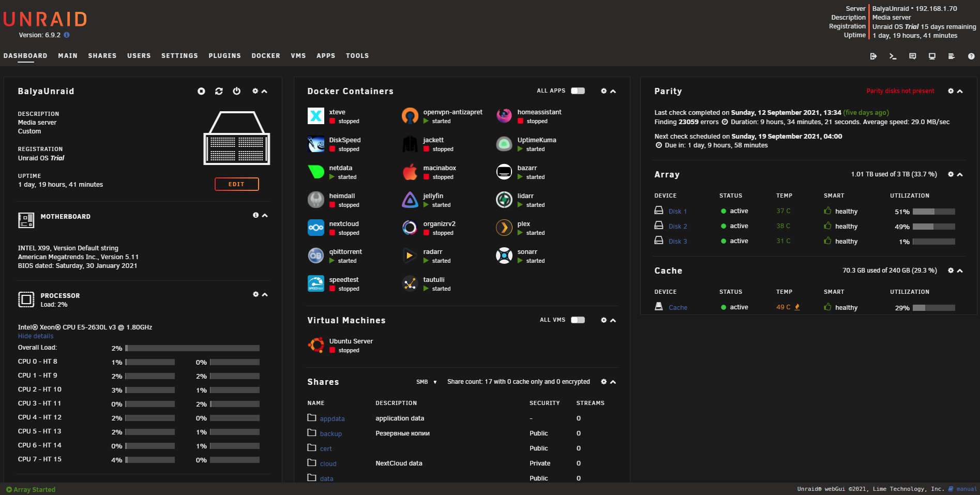
Task: Click the motherboard info icon
Action: [x=255, y=215]
